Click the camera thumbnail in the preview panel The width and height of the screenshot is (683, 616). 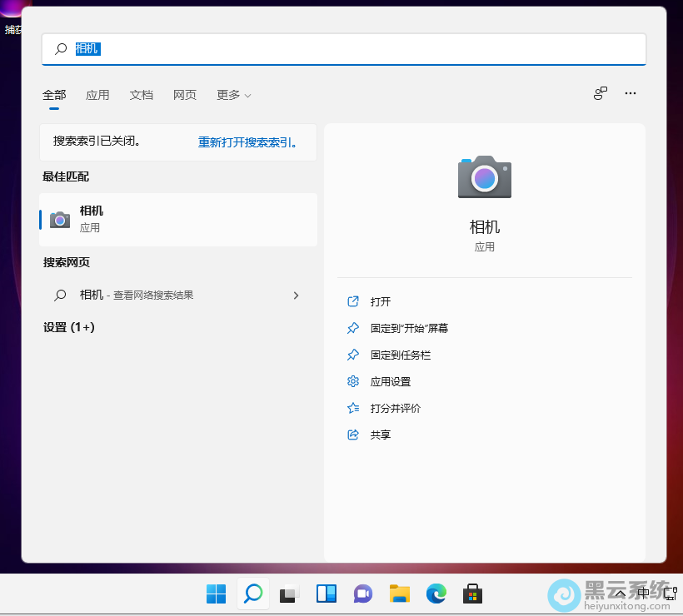point(484,176)
